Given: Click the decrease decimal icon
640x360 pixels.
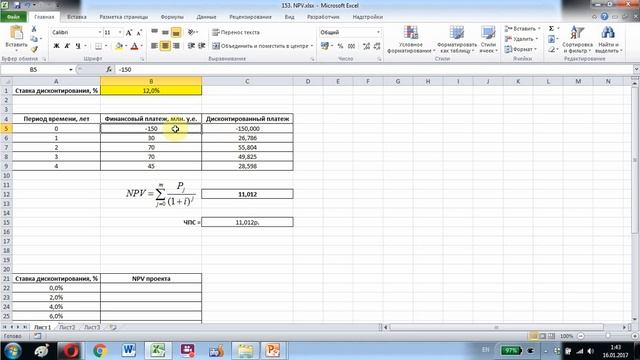Looking at the screenshot, I should coord(377,46).
